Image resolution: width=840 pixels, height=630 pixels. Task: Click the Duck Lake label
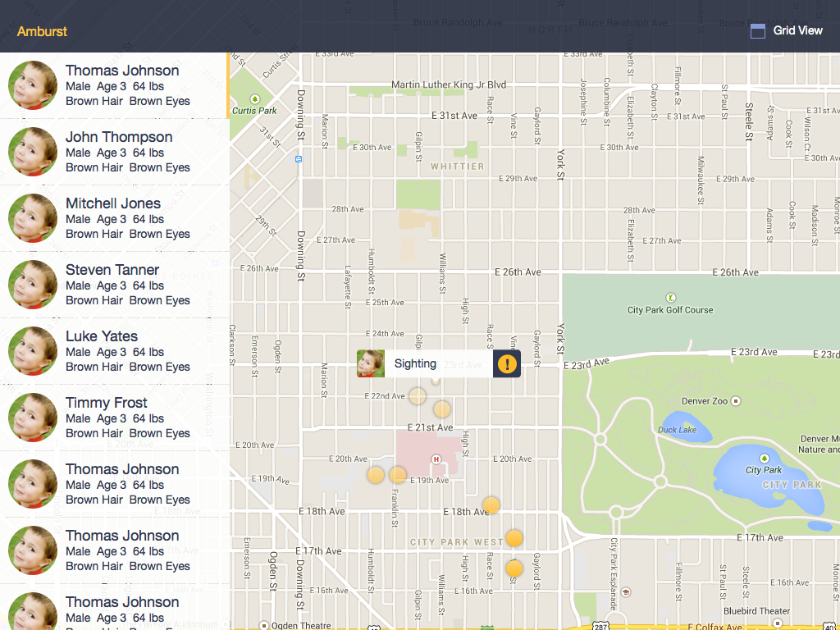(677, 430)
